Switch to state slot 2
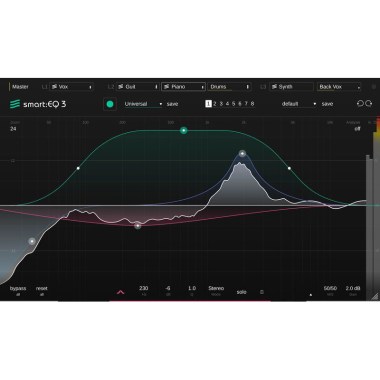 point(215,104)
